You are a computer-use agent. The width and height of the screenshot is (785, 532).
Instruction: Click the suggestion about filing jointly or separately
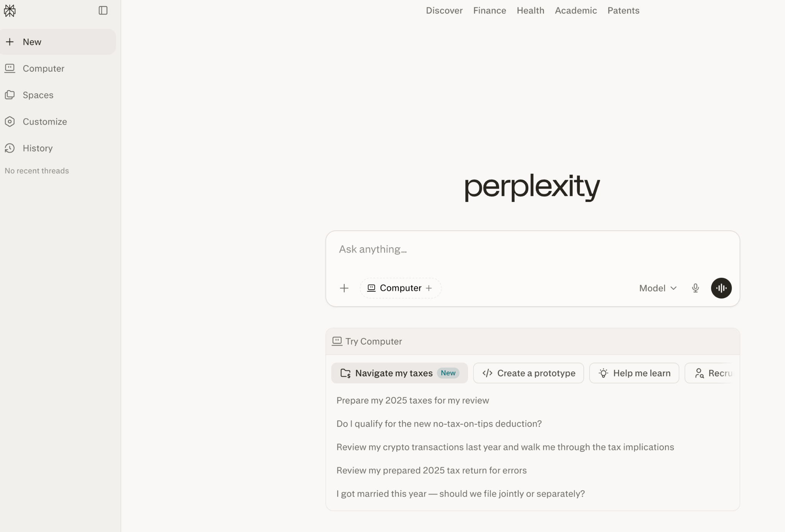[460, 494]
